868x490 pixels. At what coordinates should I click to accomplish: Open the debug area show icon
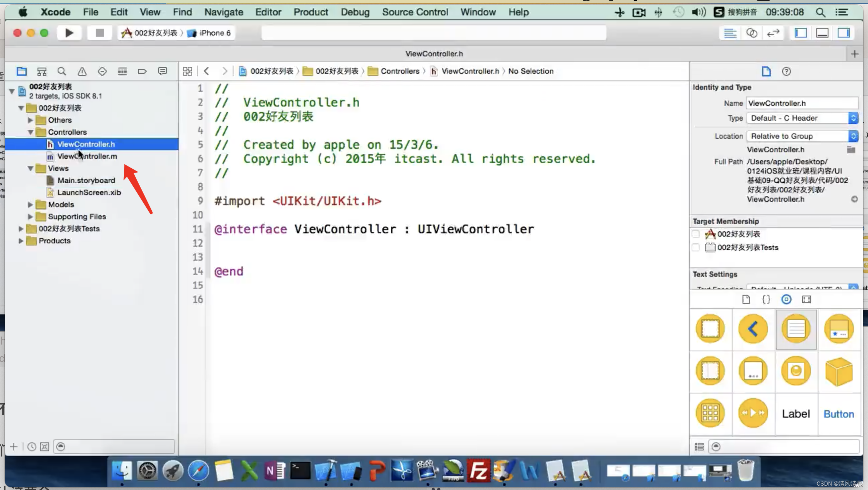pyautogui.click(x=823, y=33)
